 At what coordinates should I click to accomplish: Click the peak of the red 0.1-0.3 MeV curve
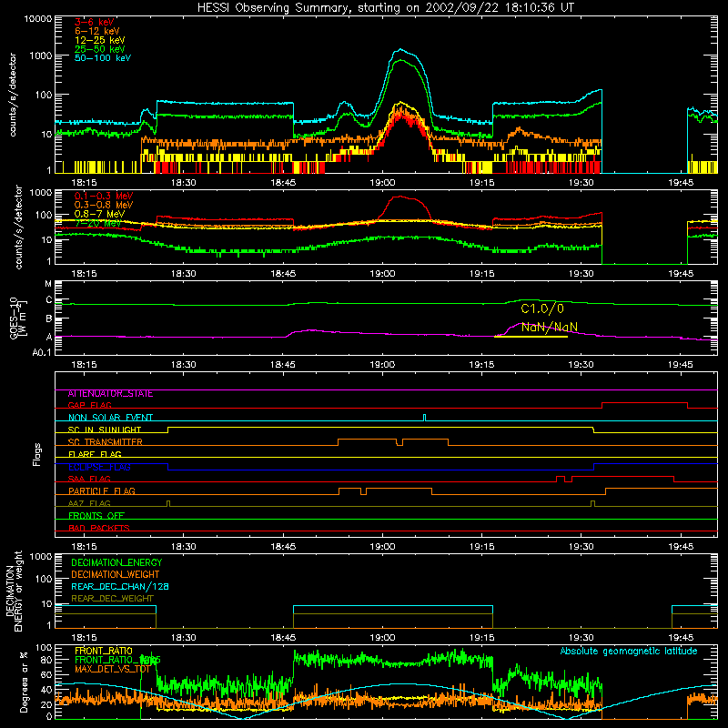tap(399, 197)
